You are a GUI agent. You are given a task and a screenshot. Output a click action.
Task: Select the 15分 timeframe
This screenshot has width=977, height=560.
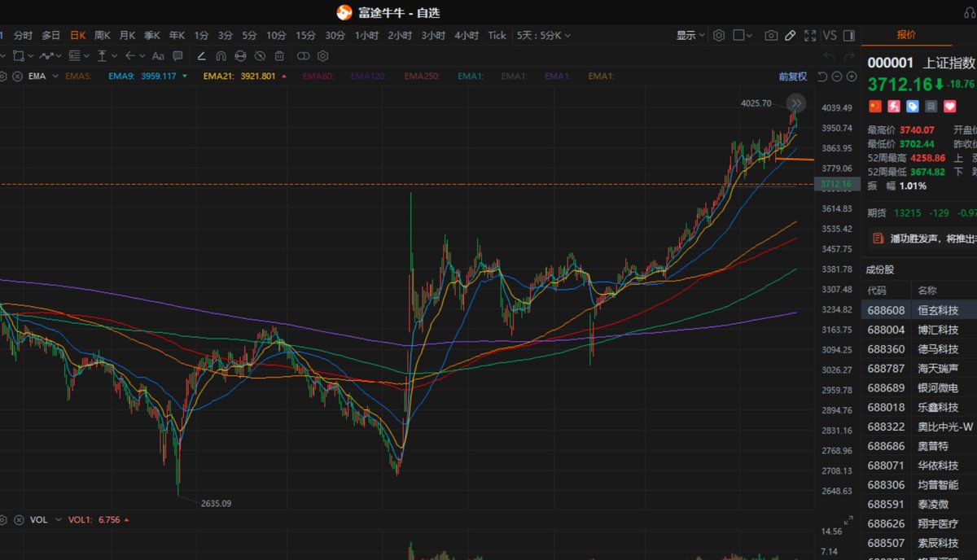coord(305,35)
